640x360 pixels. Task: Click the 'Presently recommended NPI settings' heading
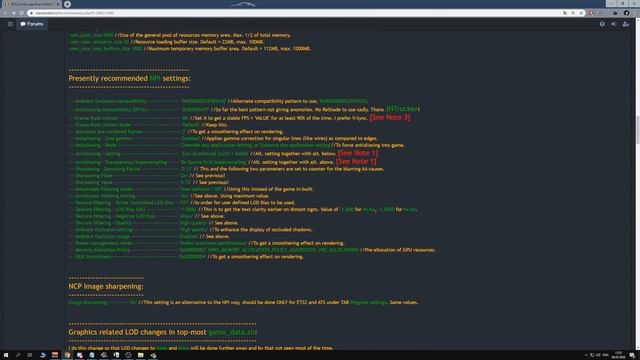129,78
